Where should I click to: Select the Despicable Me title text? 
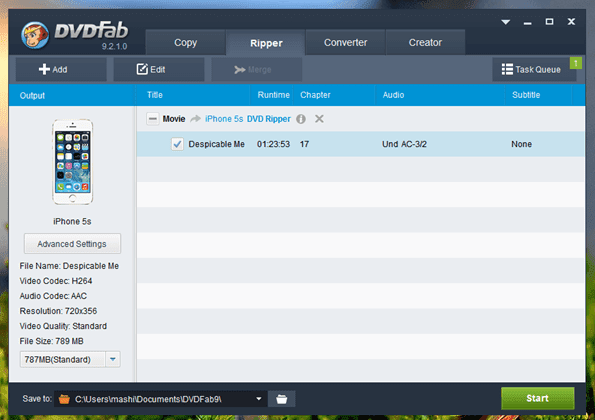(216, 144)
